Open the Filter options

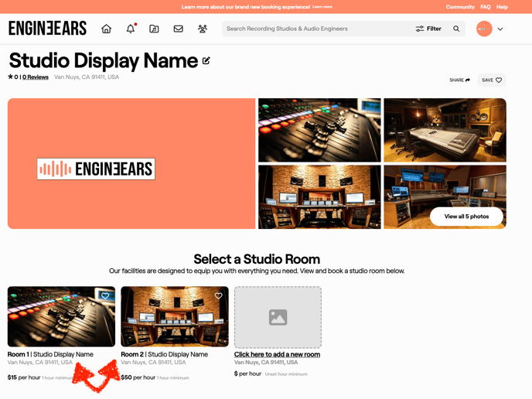click(x=428, y=29)
